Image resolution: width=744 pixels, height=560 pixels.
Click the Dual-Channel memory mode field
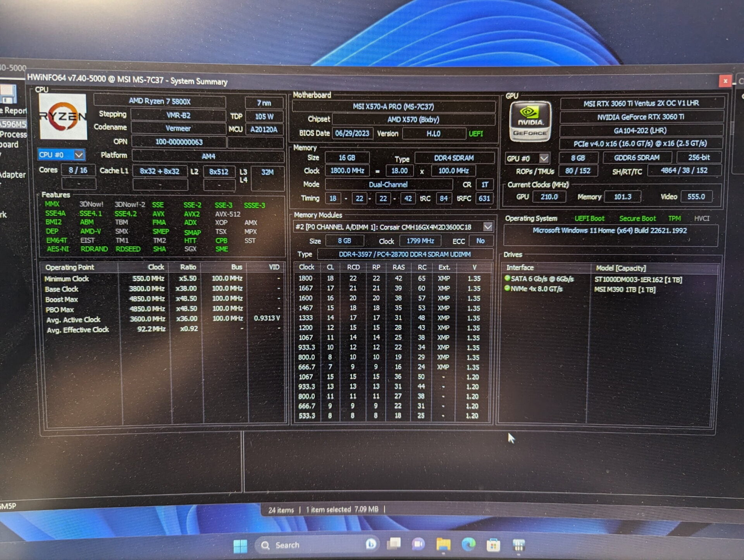[x=388, y=185]
